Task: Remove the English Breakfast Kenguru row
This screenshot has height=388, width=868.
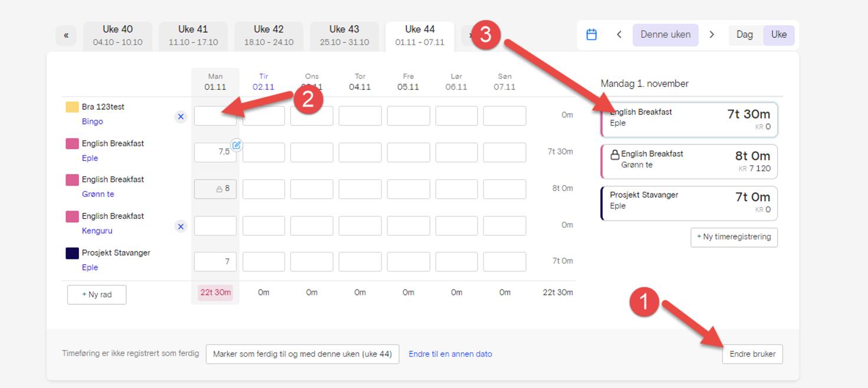Action: click(181, 226)
